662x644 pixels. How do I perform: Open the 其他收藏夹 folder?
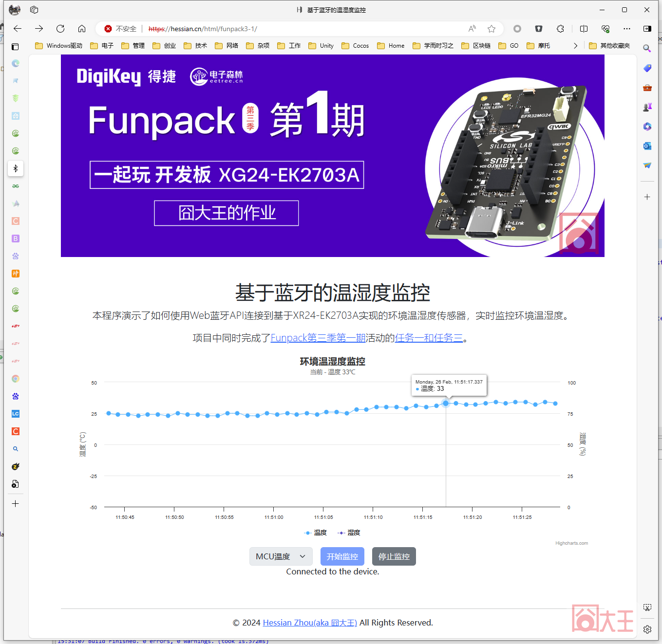(609, 46)
